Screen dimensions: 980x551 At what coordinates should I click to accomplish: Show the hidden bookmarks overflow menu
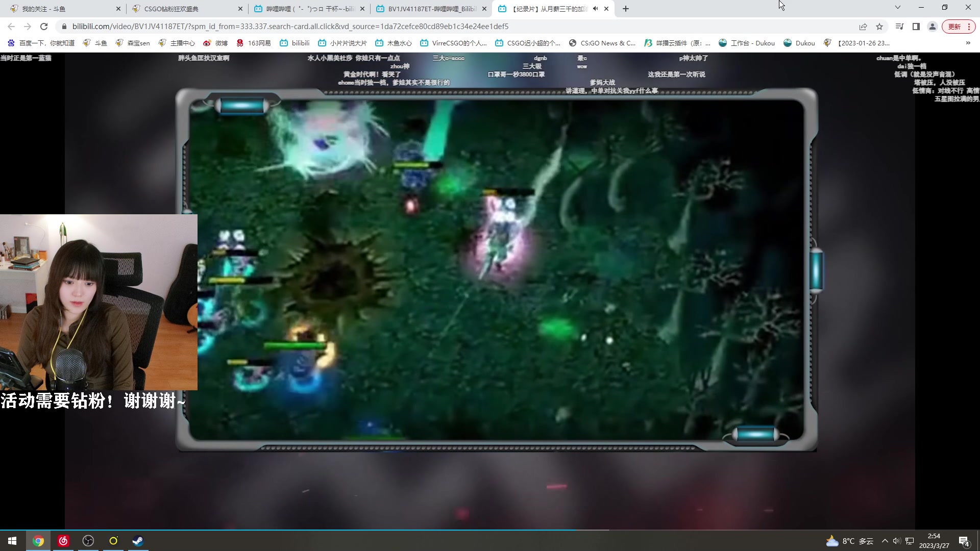coord(968,43)
